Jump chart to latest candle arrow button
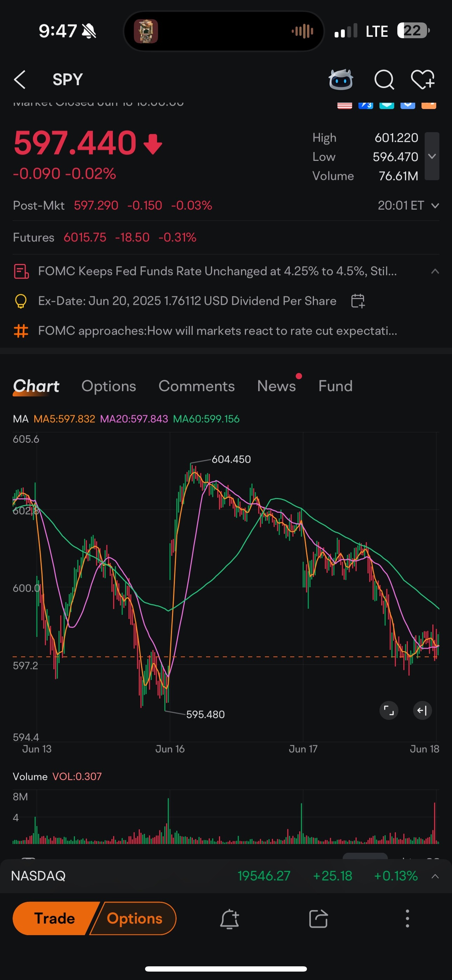452x980 pixels. 422,710
